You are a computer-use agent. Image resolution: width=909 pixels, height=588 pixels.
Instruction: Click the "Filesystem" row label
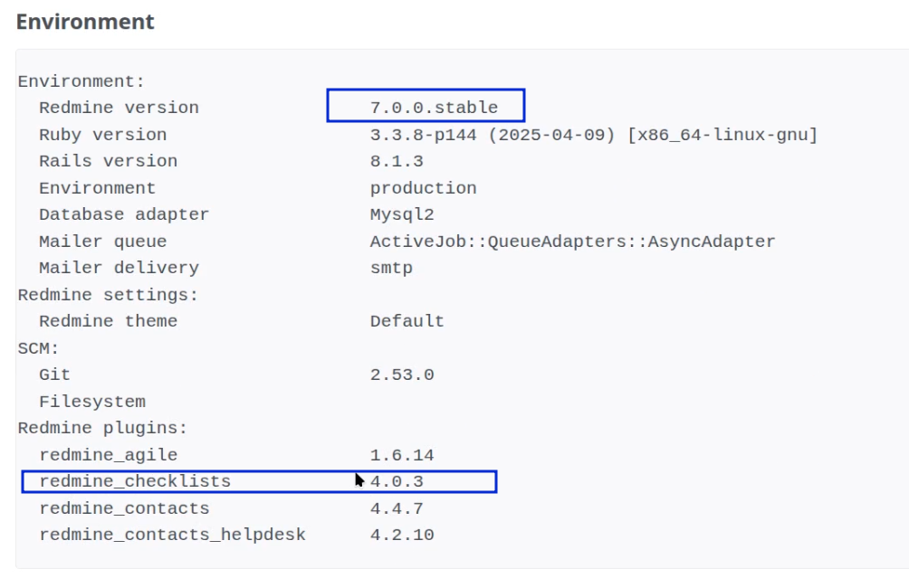[92, 402]
